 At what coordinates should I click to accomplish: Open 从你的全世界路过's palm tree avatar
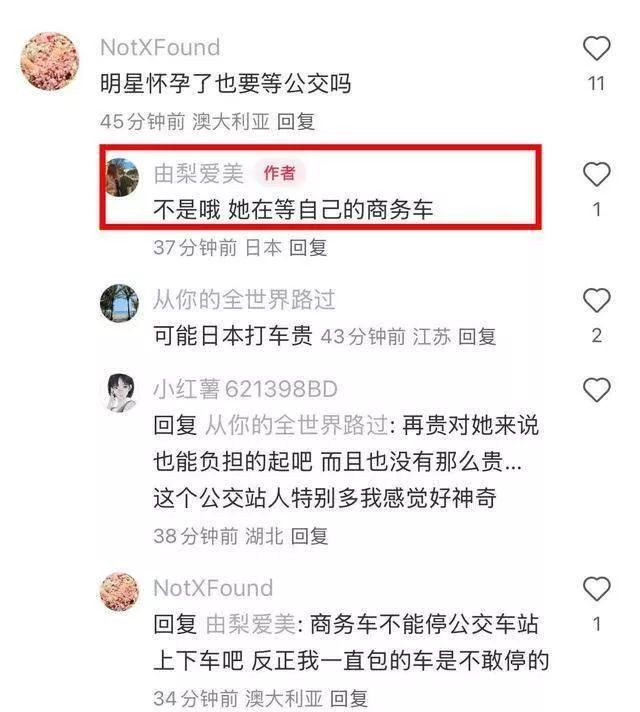tap(119, 303)
